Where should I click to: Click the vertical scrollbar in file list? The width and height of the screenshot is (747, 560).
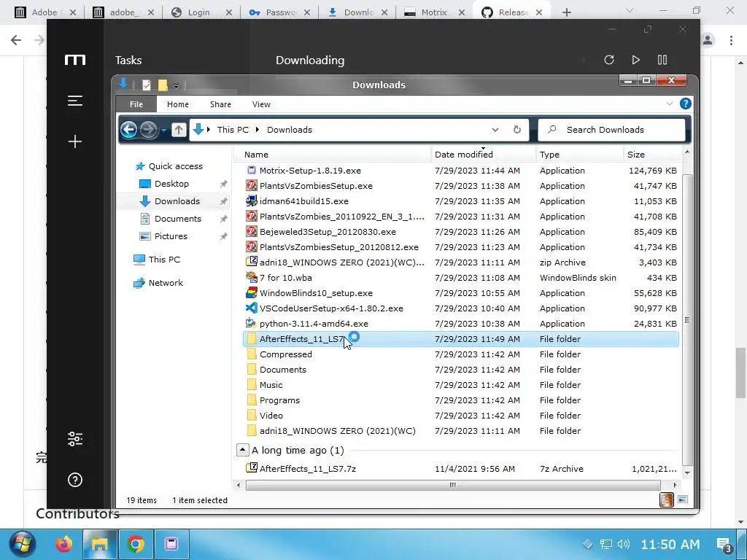687,319
